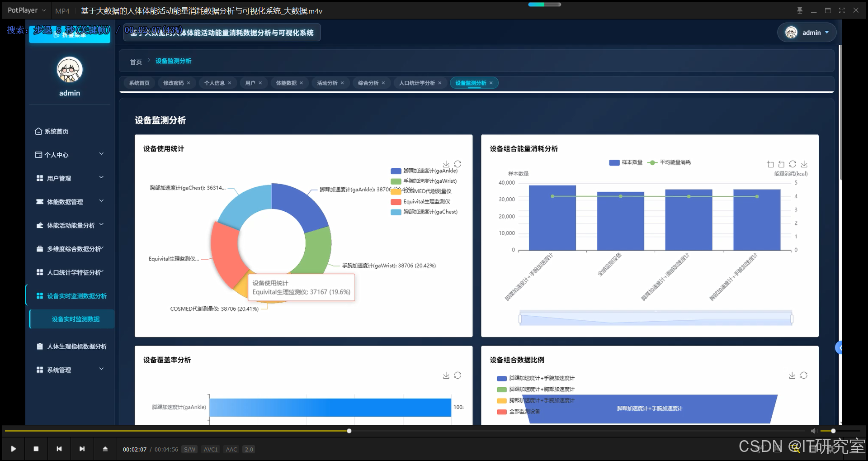Seek on the video progress bar handle

click(x=349, y=431)
